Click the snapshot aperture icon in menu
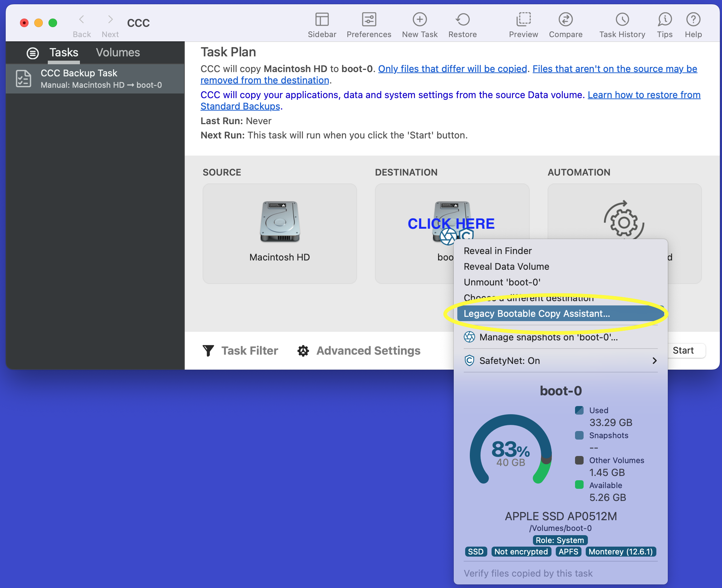Screen dimensions: 722x588 pos(469,337)
